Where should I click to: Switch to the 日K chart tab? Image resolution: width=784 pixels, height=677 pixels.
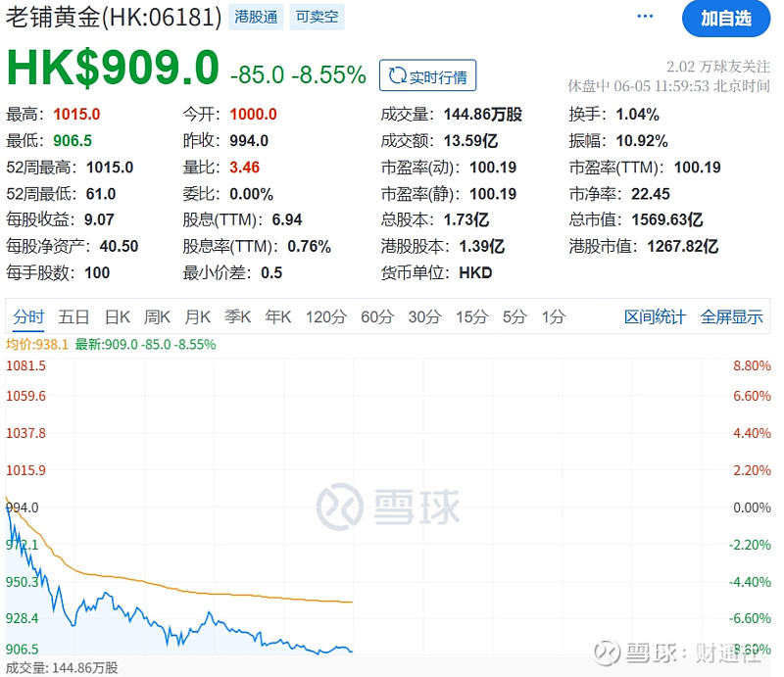(x=118, y=317)
